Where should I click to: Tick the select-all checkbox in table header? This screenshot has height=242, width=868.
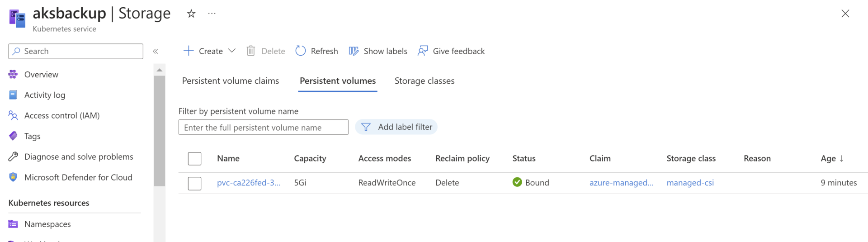tap(194, 159)
